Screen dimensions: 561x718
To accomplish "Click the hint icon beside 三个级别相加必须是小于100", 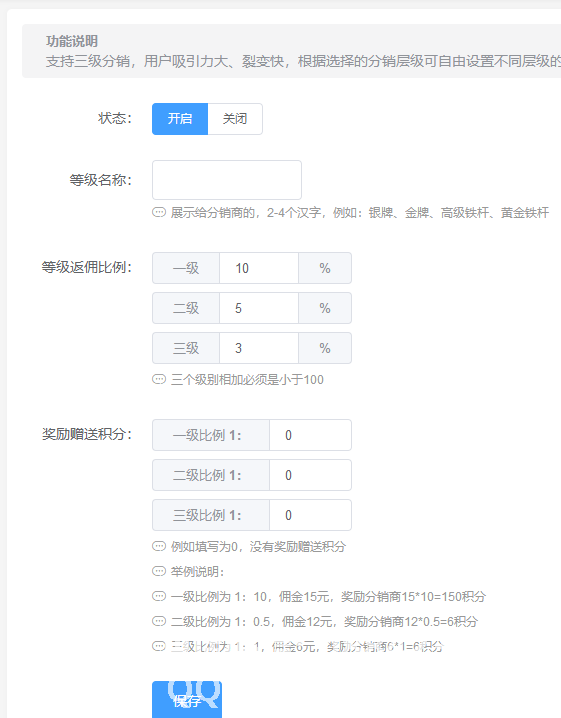I will [x=159, y=380].
